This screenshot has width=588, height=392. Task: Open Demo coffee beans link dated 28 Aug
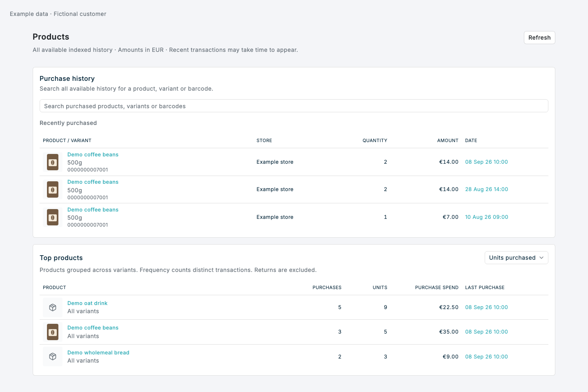pos(93,182)
